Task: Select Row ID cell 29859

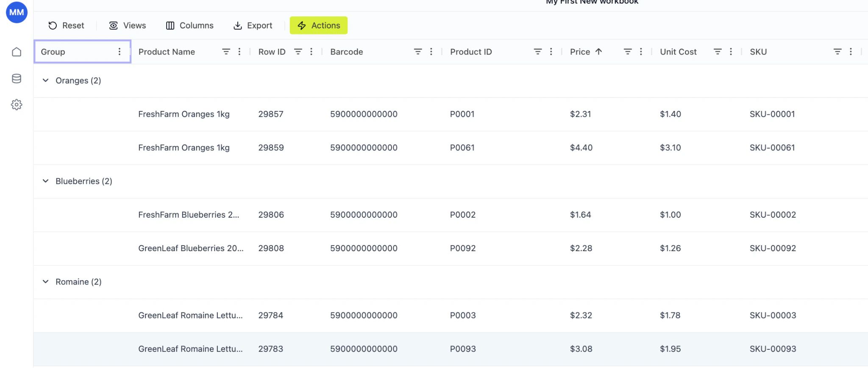Action: click(271, 148)
